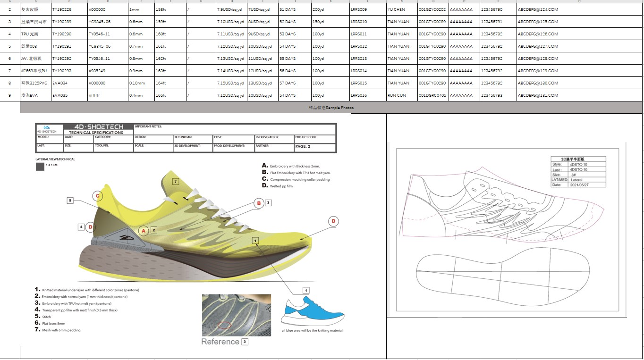Select the EVA034 code cell

69,83
